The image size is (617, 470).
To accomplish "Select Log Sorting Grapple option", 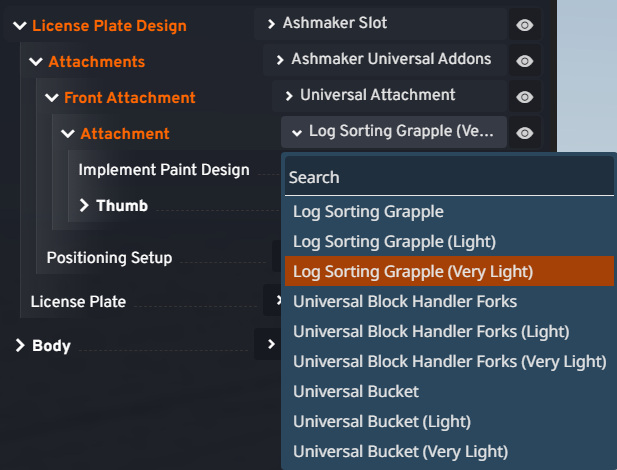I will click(368, 212).
